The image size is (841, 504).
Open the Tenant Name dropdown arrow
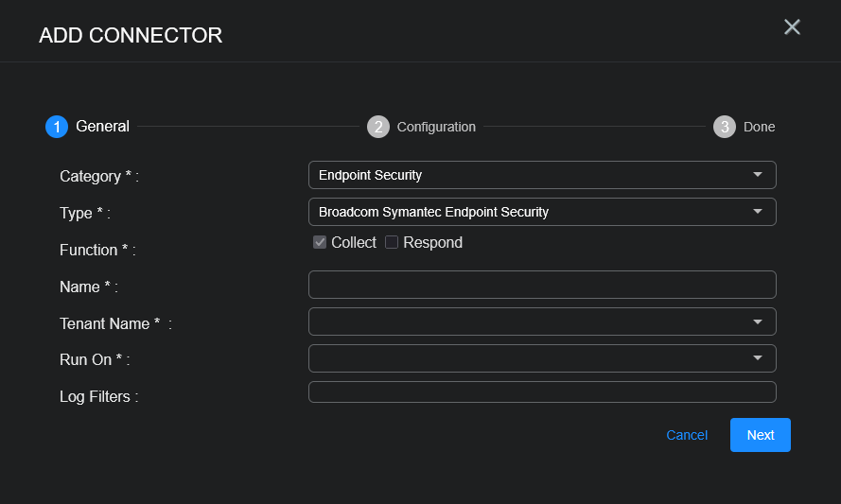pos(758,322)
